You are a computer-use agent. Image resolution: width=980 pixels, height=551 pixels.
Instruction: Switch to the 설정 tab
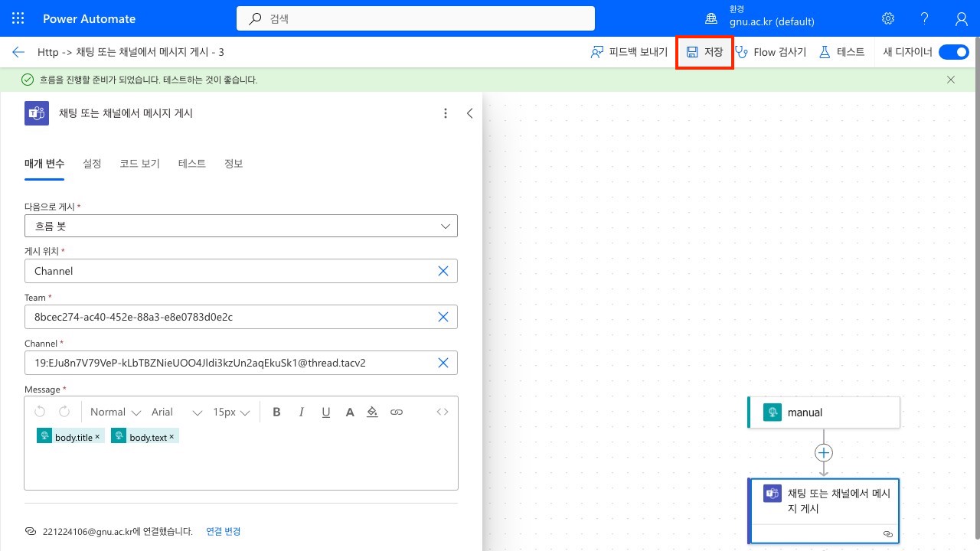(x=92, y=164)
